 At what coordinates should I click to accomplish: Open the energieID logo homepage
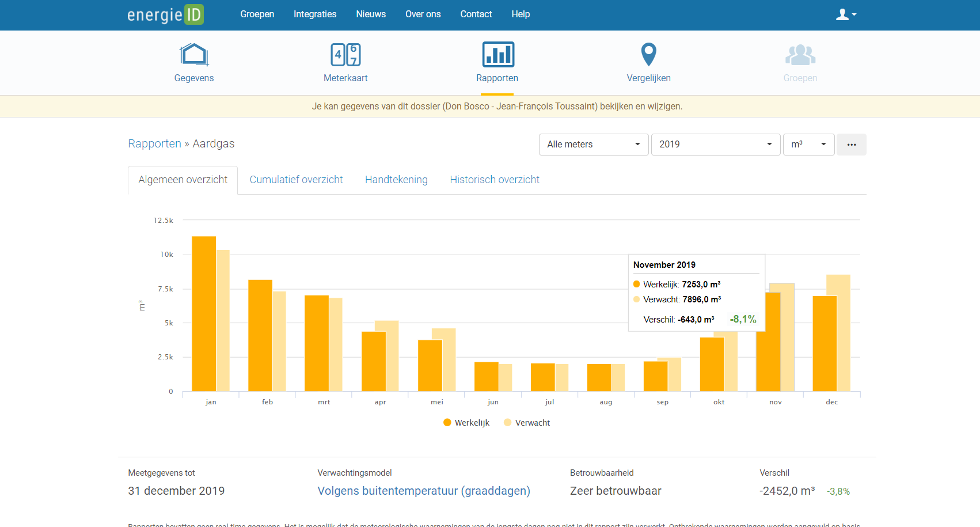165,14
